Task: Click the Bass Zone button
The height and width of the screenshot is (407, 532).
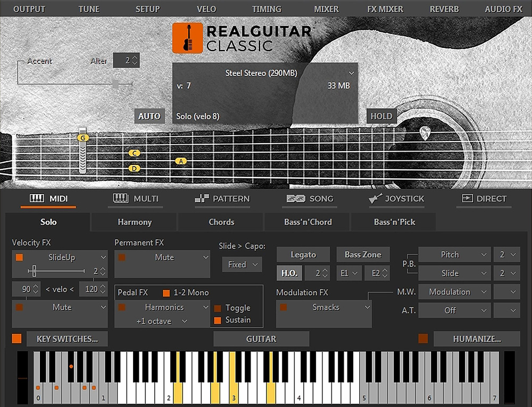Action: click(363, 255)
